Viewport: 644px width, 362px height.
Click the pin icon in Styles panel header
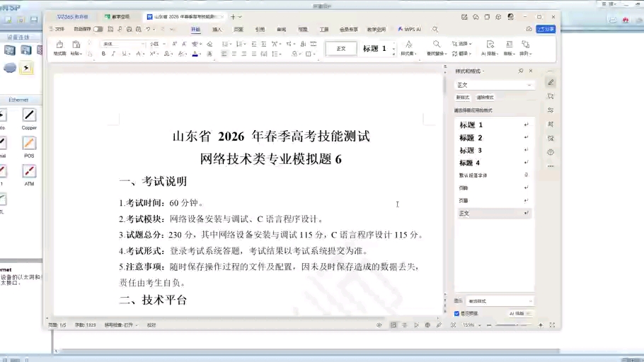521,71
